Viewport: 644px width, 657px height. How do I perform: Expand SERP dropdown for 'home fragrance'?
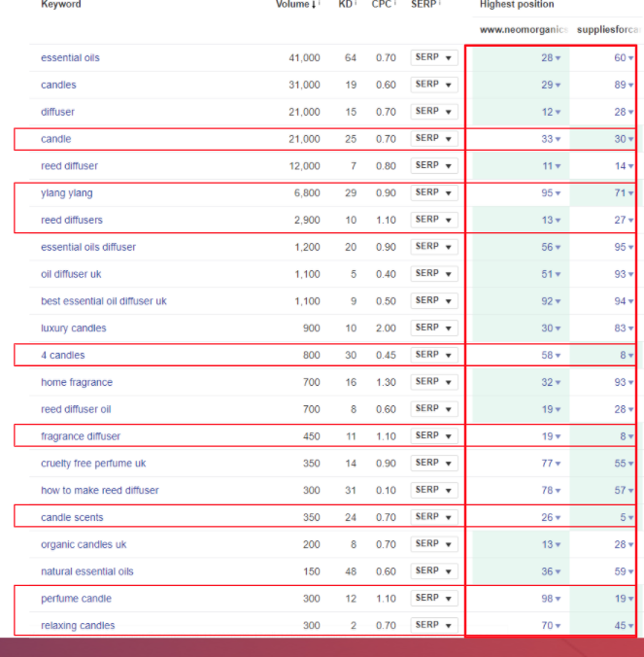click(434, 382)
